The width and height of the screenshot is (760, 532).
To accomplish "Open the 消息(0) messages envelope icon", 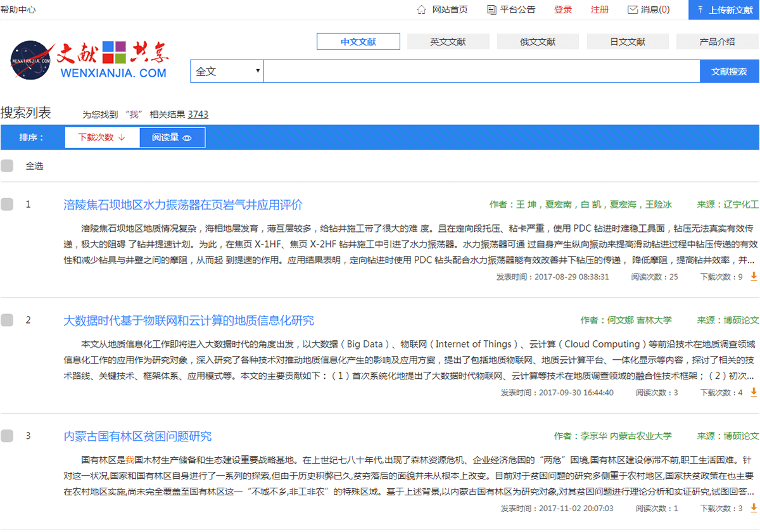I will (x=633, y=9).
